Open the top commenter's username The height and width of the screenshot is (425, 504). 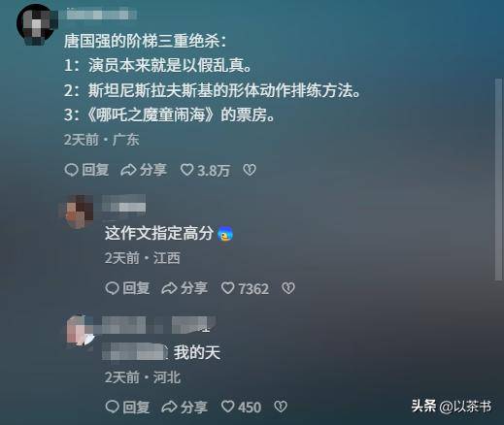pyautogui.click(x=101, y=15)
